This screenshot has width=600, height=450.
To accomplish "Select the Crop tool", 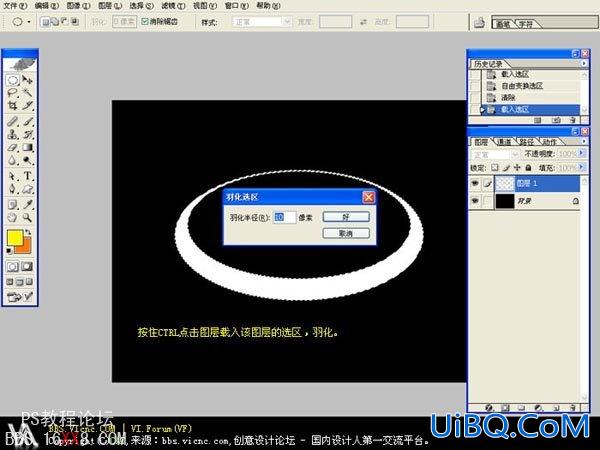I will click(x=12, y=105).
